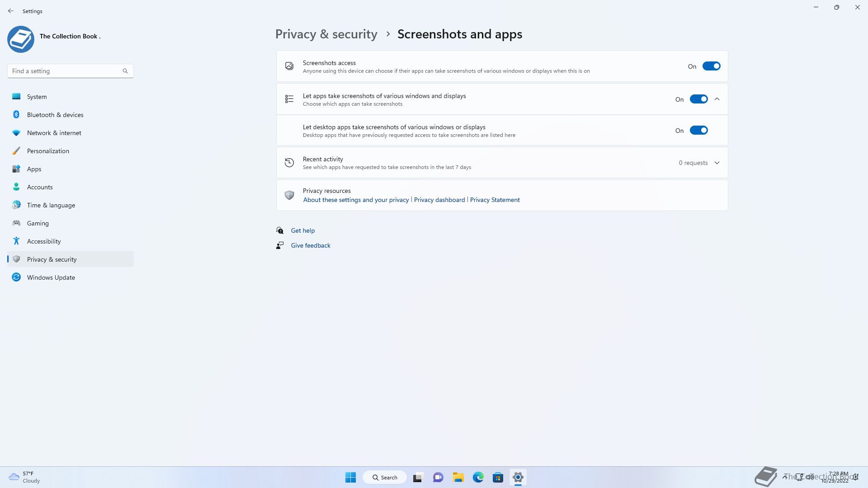Screen dimensions: 868x488
Task: Click the Settings gear on the taskbar
Action: [518, 477]
